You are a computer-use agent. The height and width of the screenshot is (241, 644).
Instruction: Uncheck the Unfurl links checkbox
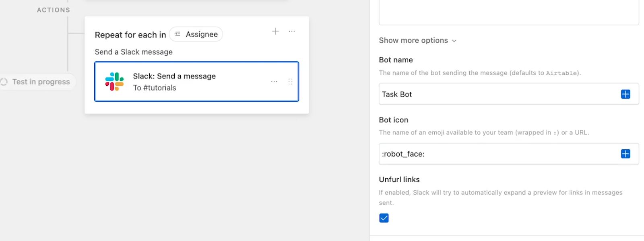pos(384,218)
